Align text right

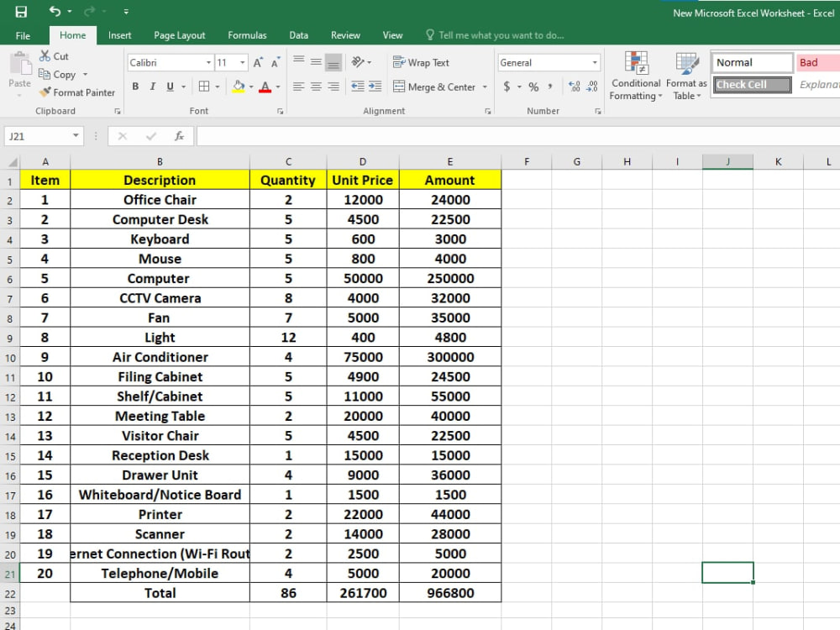click(x=333, y=87)
